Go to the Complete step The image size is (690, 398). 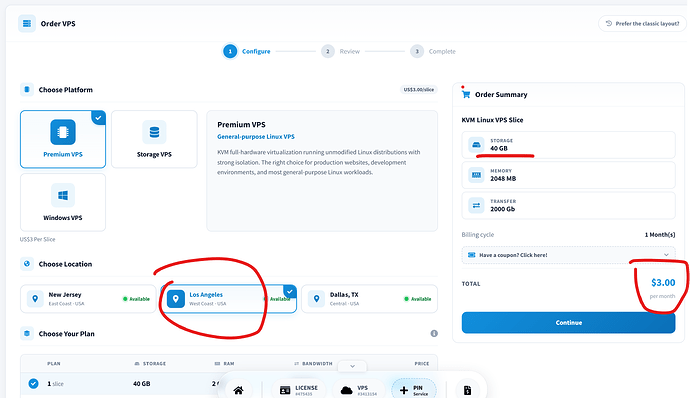433,52
